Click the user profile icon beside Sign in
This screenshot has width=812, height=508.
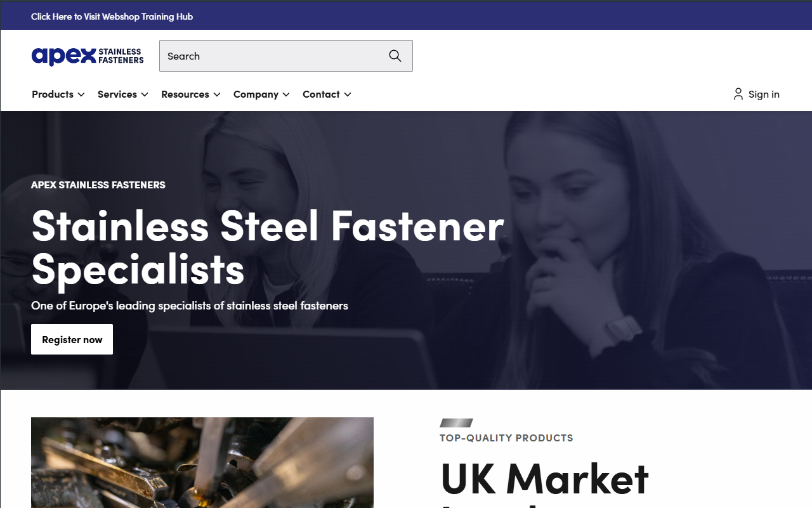(738, 94)
